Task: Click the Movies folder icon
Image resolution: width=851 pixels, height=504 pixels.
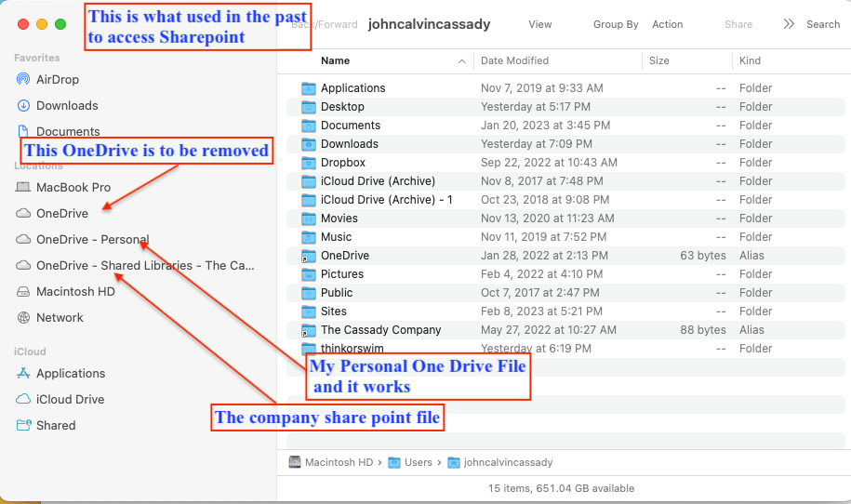Action: 308,219
